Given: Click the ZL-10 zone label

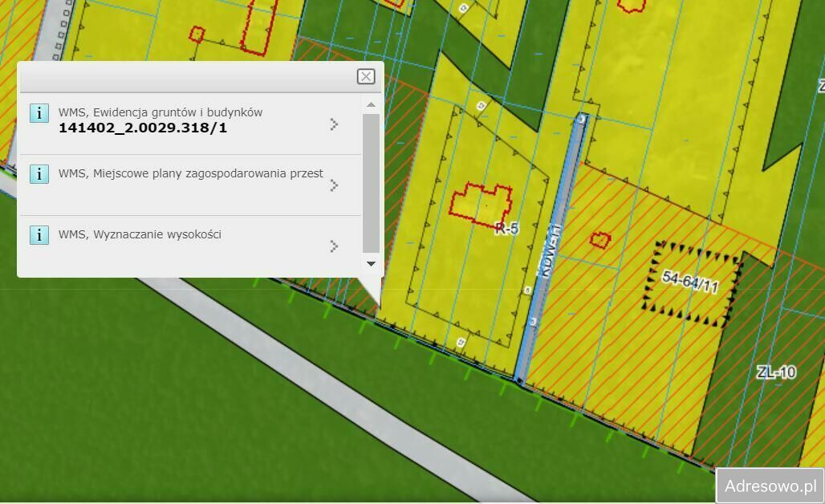Looking at the screenshot, I should click(x=776, y=372).
